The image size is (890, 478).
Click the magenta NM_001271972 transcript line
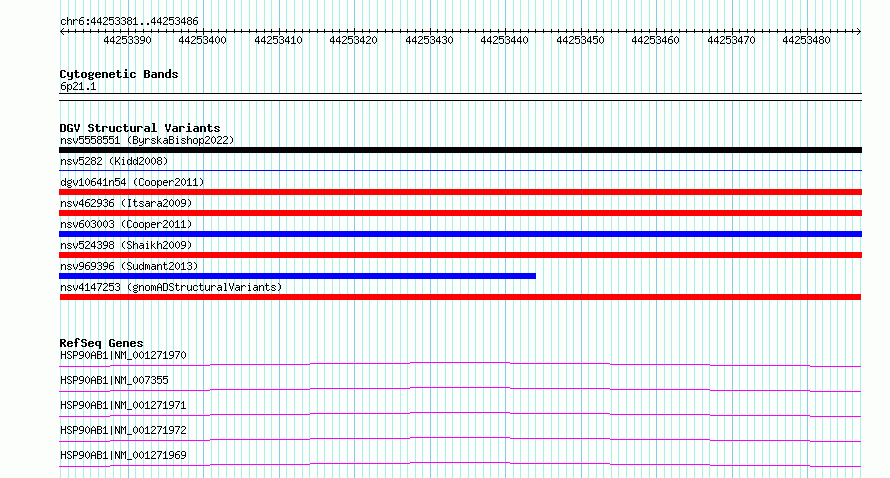460,439
